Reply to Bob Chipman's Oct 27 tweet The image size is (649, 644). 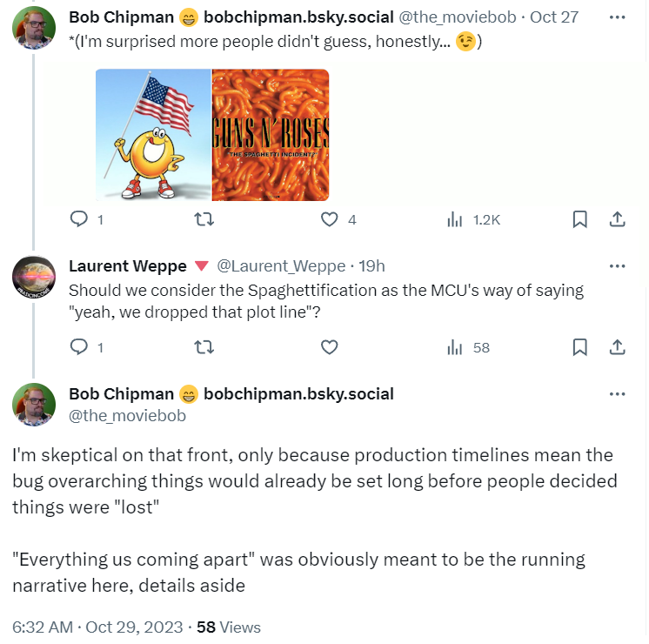79,220
